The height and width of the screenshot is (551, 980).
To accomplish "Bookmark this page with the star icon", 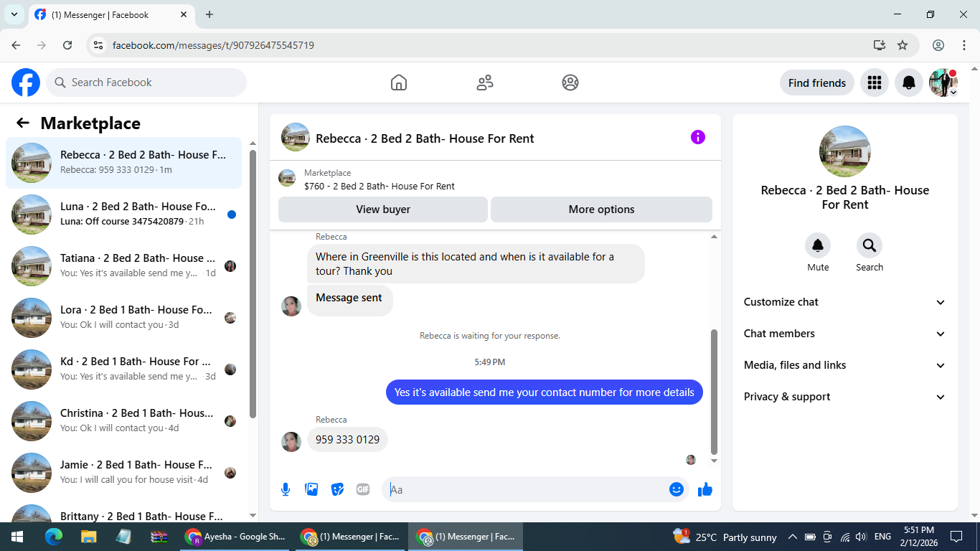I will tap(903, 45).
